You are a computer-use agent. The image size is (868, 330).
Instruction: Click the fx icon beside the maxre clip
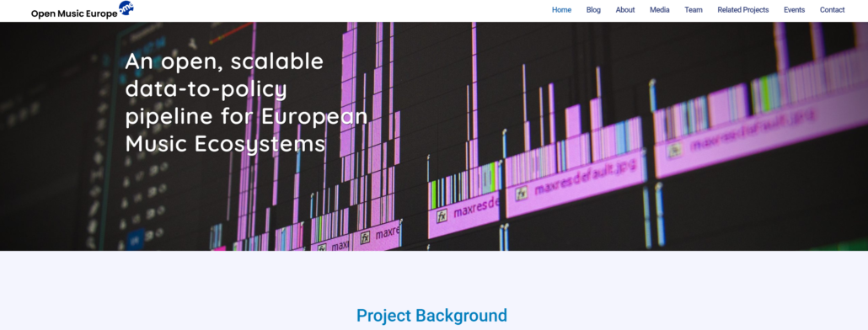click(365, 238)
